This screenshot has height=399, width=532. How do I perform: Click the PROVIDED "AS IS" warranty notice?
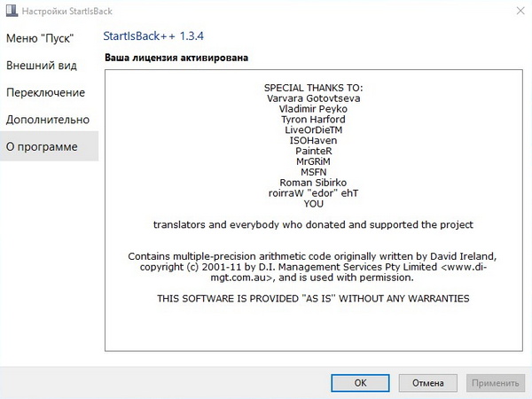point(313,299)
